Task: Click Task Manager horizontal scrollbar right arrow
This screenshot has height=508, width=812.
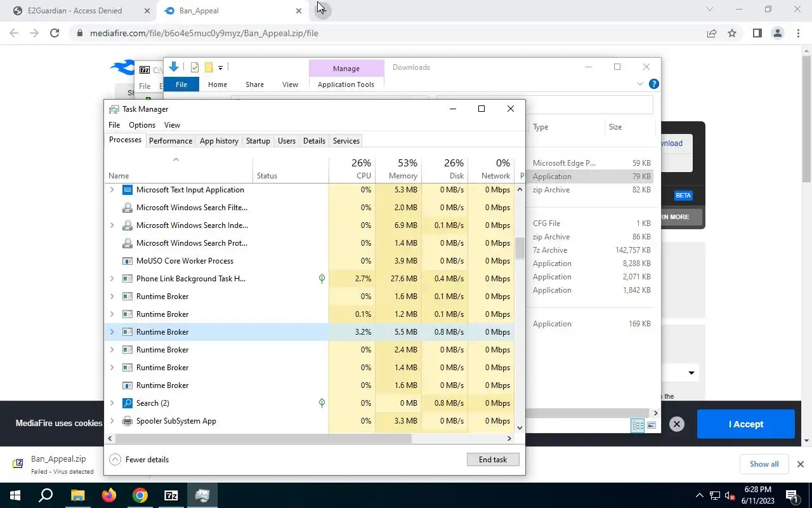Action: coord(509,438)
